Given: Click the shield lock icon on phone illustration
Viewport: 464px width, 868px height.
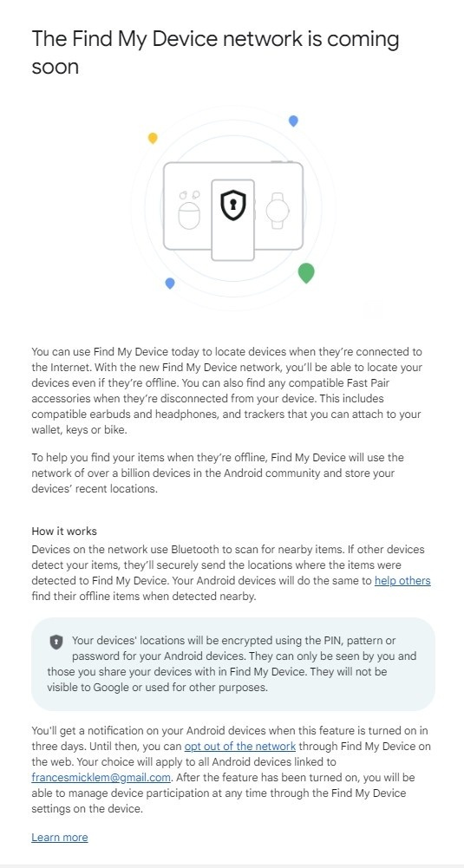Looking at the screenshot, I should 232,205.
